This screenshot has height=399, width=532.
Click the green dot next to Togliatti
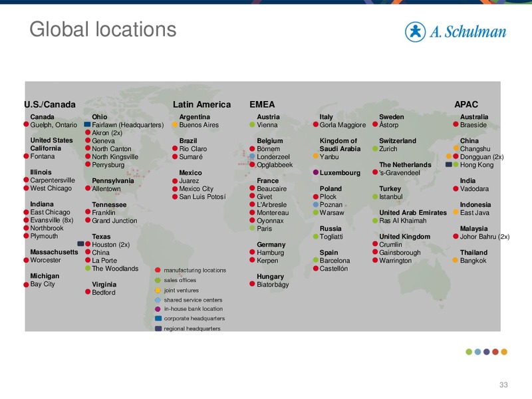[x=315, y=237]
